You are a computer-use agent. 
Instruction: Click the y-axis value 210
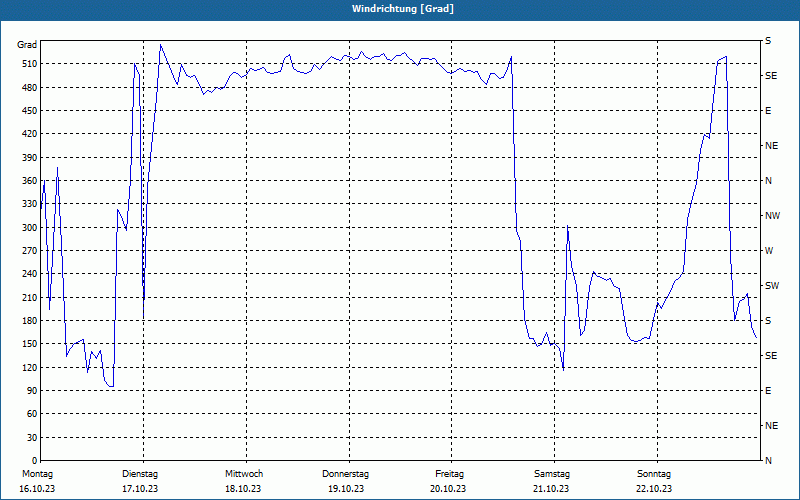29,297
